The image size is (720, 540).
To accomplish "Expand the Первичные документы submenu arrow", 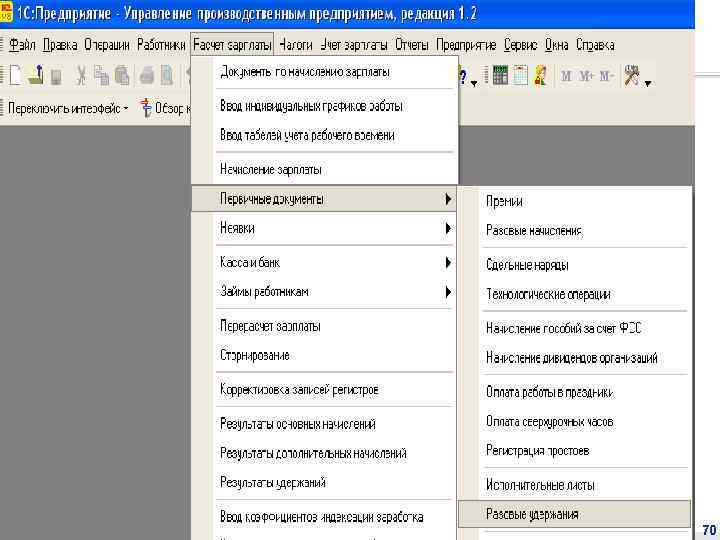I will pyautogui.click(x=448, y=199).
